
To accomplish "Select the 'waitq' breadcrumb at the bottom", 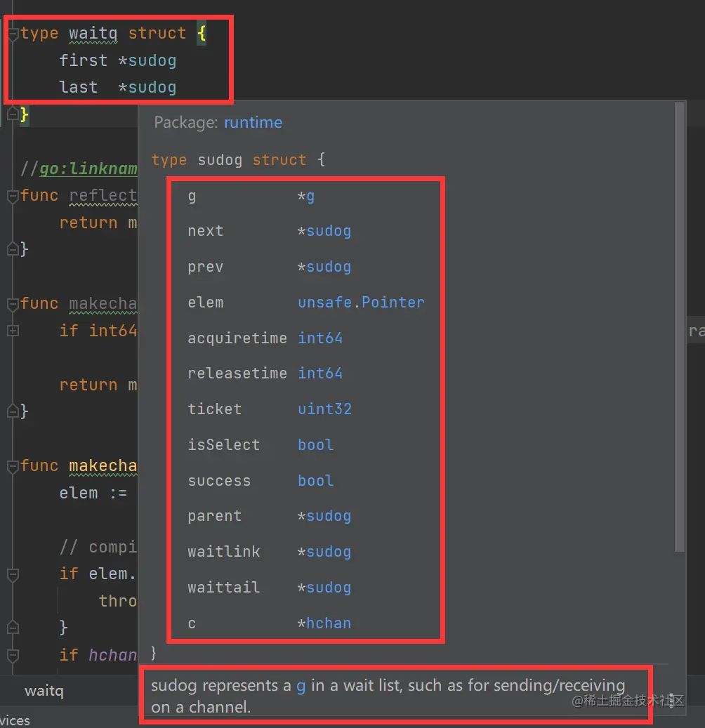I will click(44, 691).
